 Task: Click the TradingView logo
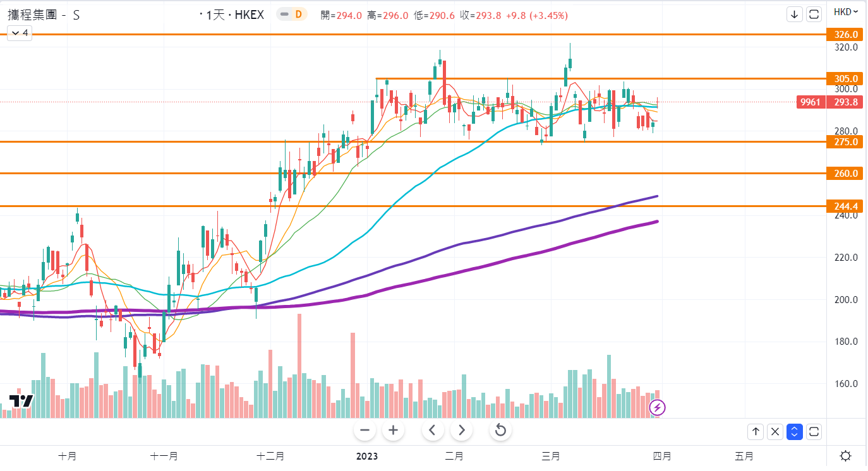[x=21, y=401]
